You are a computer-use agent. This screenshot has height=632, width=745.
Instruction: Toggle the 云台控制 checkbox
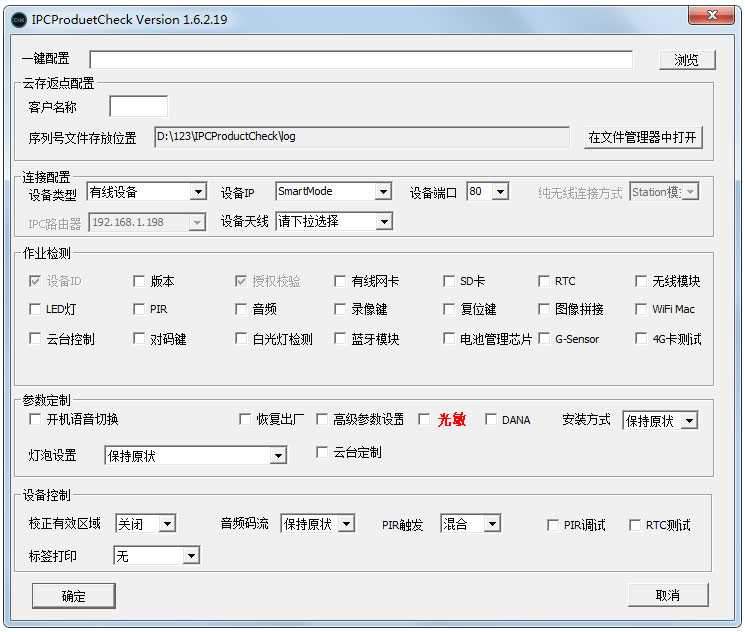36,339
